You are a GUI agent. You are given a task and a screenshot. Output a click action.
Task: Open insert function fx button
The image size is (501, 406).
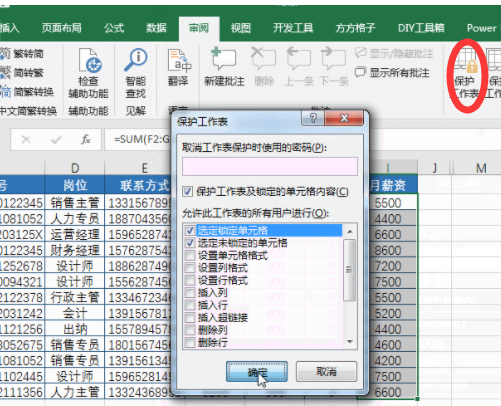click(x=86, y=139)
